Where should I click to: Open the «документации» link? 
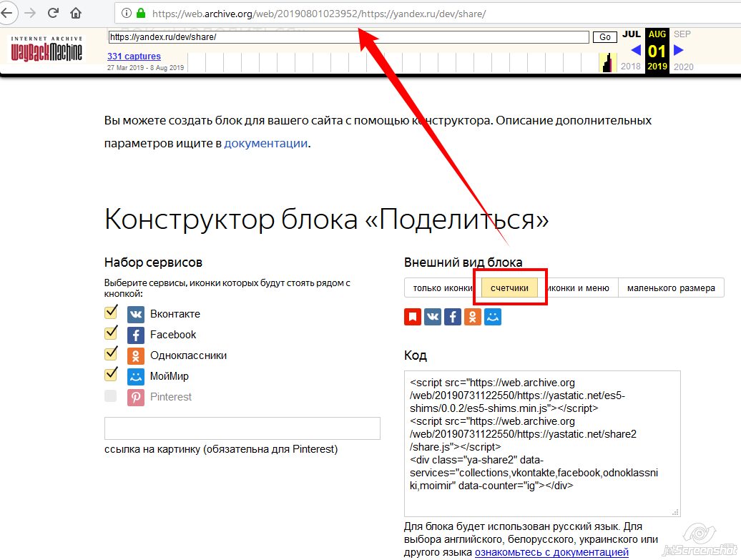pos(265,143)
